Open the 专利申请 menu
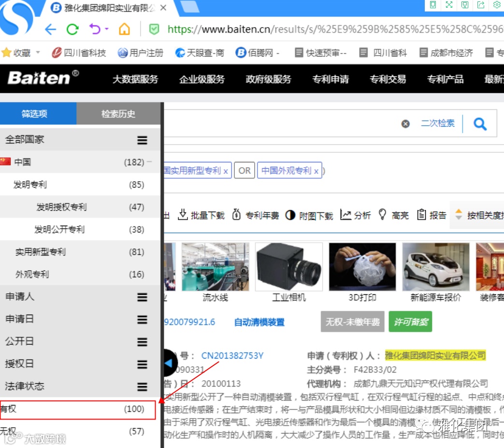Screen dimensions: 504x448 click(x=331, y=79)
